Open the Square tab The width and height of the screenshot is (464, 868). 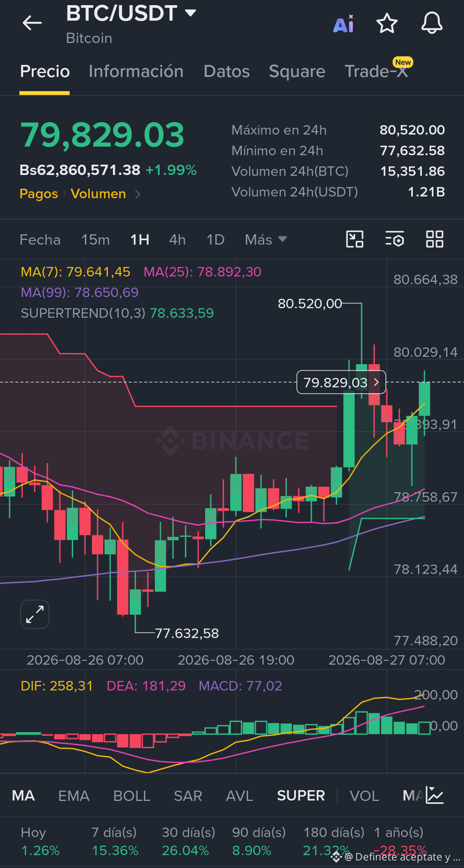click(x=297, y=71)
